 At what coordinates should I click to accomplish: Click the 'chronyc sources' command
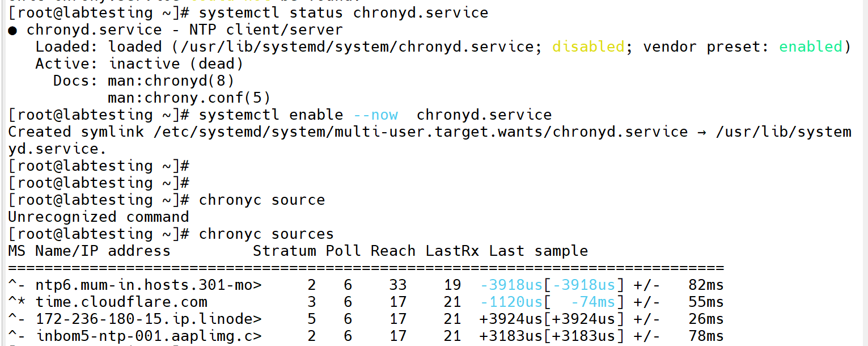266,234
